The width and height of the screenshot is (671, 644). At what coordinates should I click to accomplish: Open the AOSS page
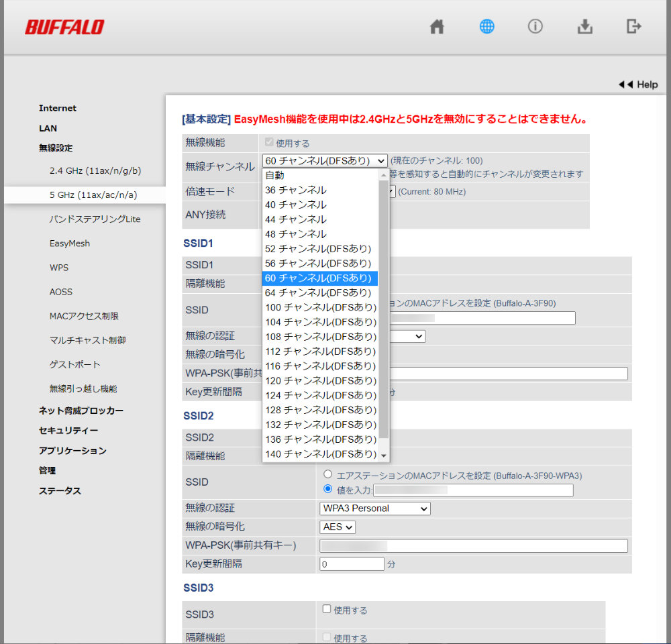61,292
